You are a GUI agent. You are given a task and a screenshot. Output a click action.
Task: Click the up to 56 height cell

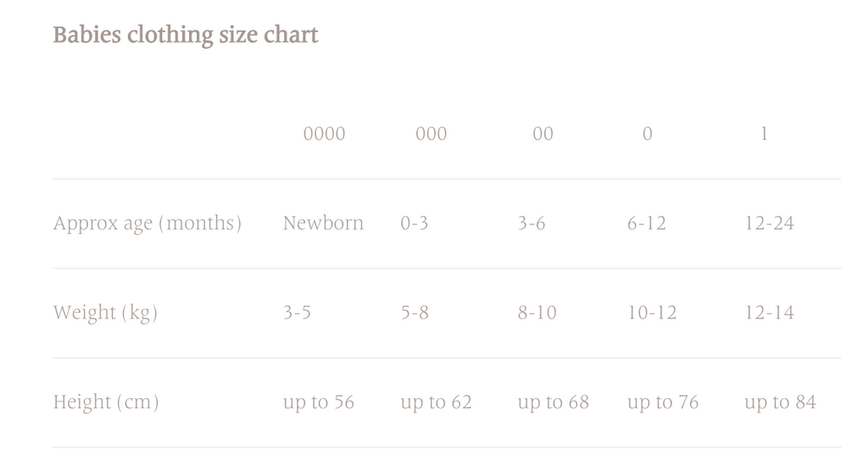[x=319, y=402]
